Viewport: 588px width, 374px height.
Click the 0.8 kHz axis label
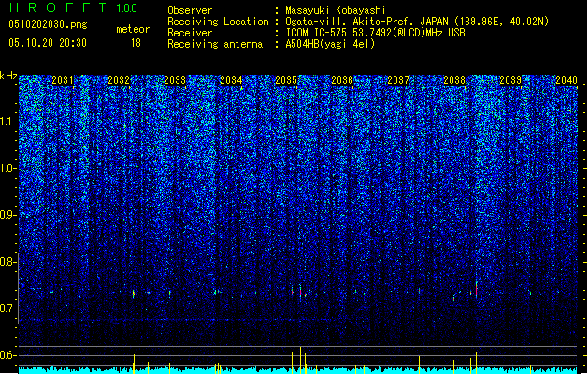pyautogui.click(x=8, y=262)
